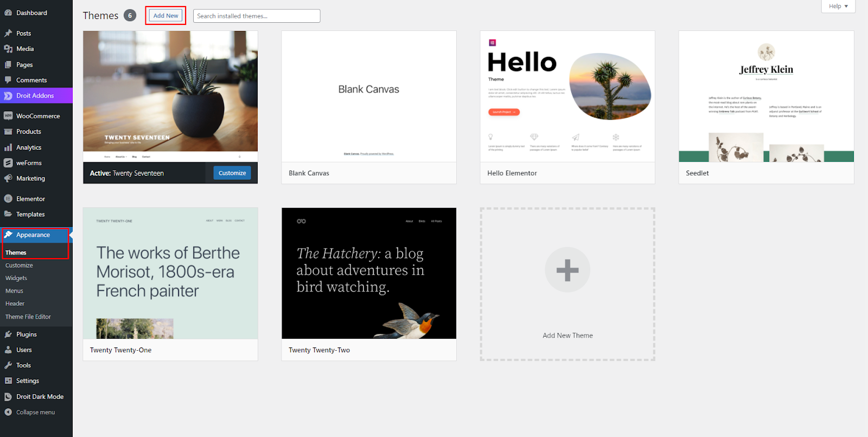The width and height of the screenshot is (868, 437).
Task: Open the Widgets submenu link
Action: coord(16,278)
